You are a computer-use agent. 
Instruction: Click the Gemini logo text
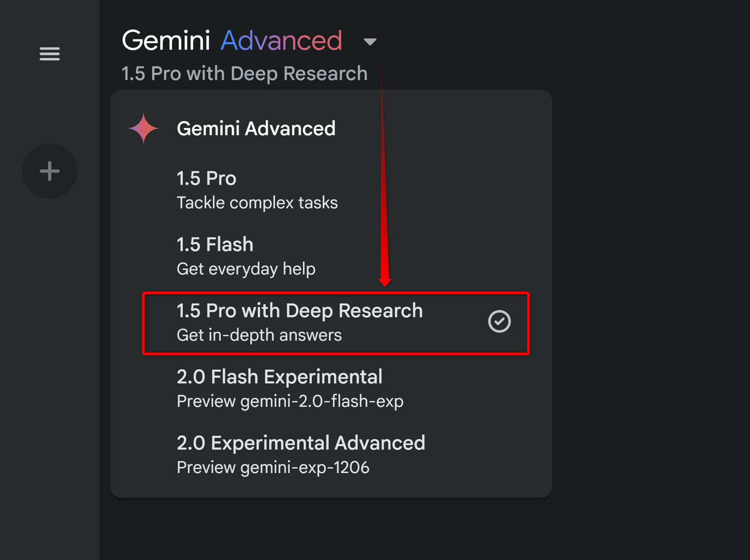[165, 40]
